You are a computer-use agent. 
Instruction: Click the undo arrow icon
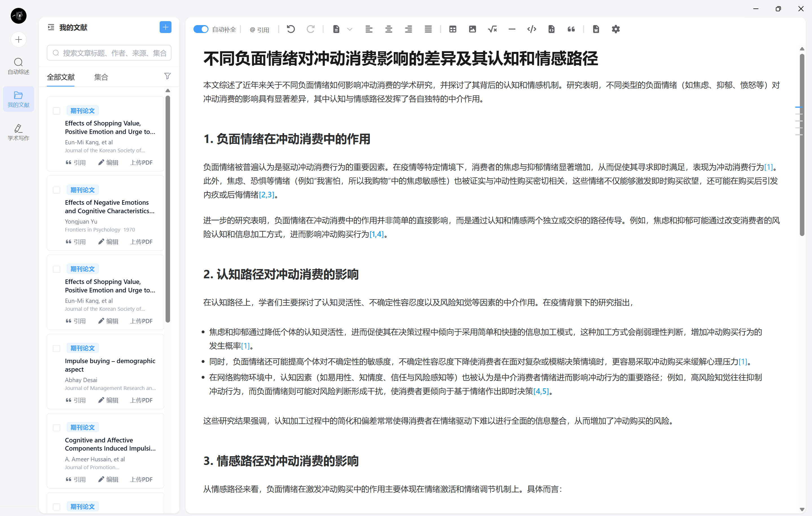291,29
